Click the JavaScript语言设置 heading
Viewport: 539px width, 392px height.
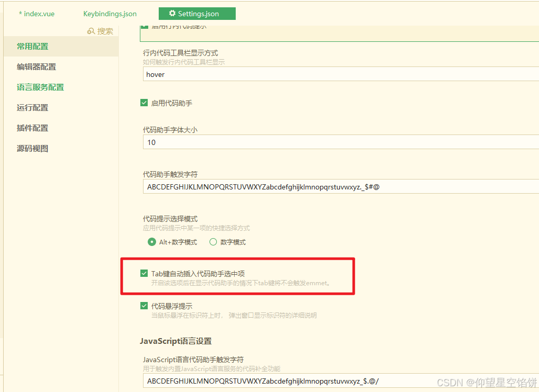tap(175, 341)
